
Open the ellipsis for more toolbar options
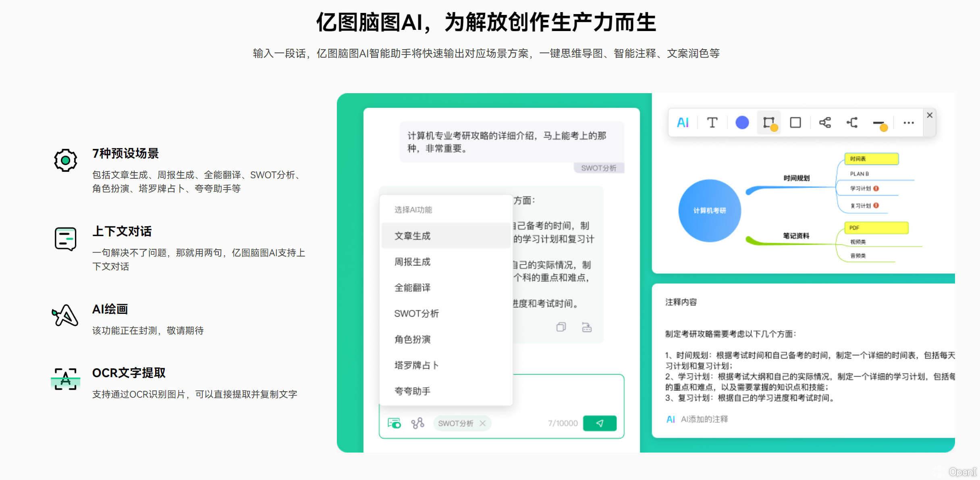pyautogui.click(x=908, y=122)
